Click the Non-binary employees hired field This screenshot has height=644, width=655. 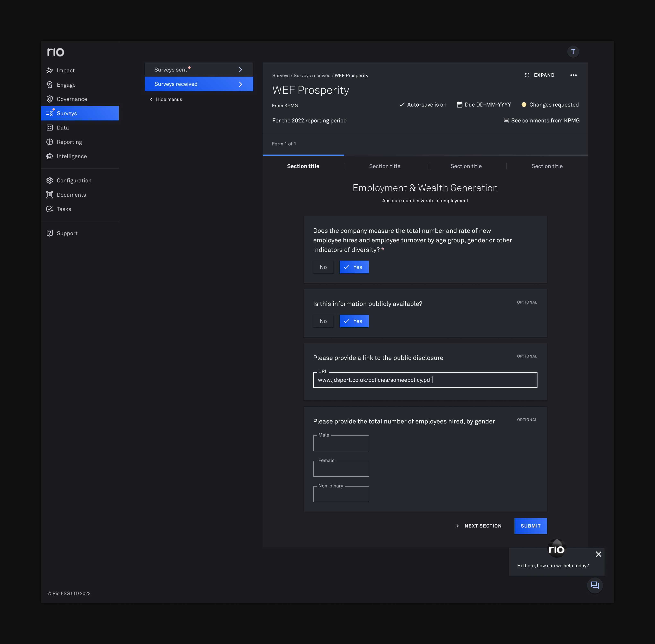[x=341, y=494]
